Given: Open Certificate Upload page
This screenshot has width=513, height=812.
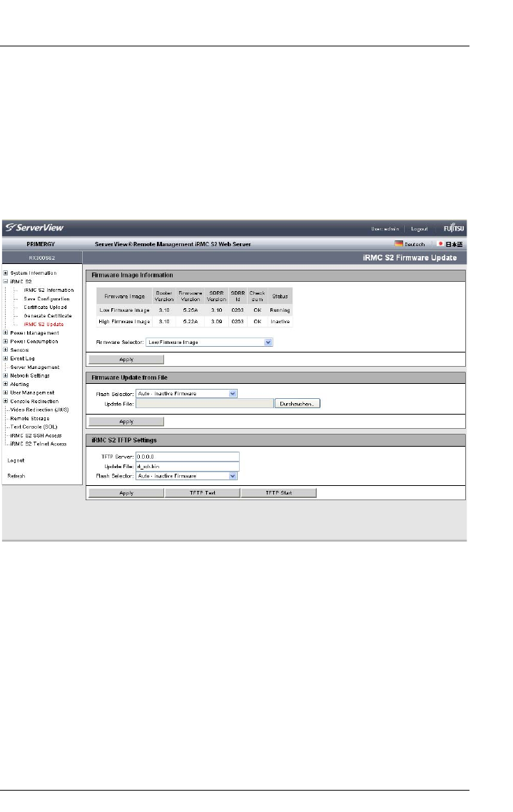Looking at the screenshot, I should click(45, 307).
